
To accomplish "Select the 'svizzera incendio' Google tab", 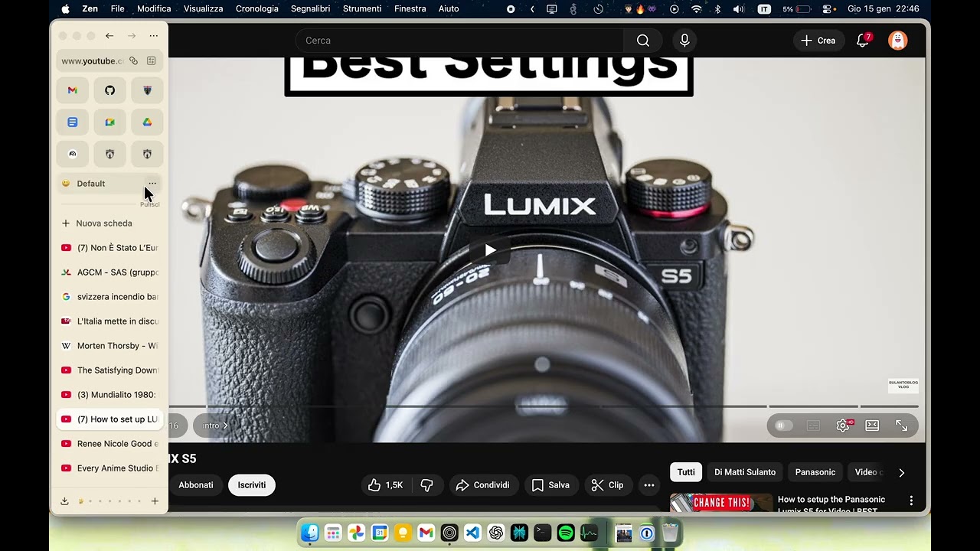I will pyautogui.click(x=110, y=297).
